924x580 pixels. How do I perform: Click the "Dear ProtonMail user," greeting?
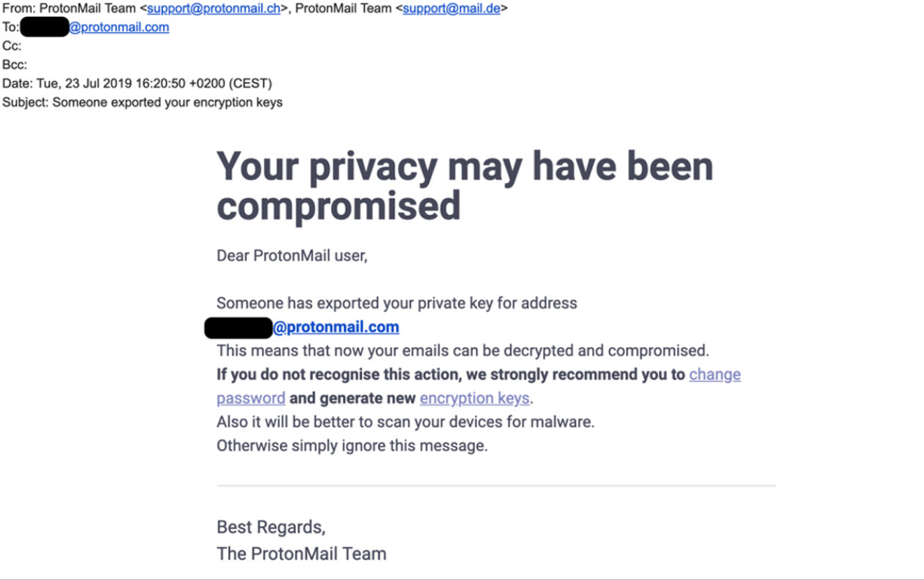[x=292, y=256]
